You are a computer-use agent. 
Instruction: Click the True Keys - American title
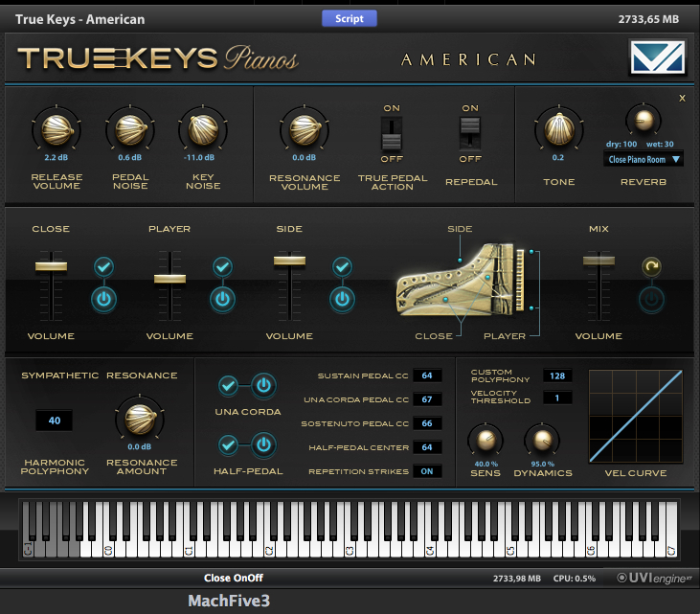(x=79, y=19)
